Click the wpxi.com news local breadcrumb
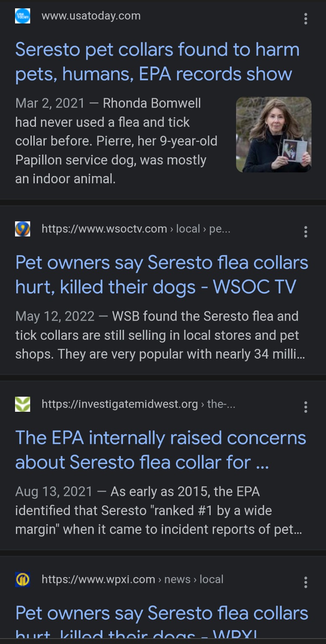326x644 pixels. 132,580
